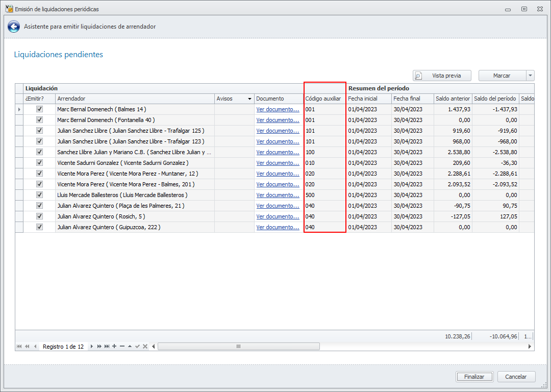The image size is (551, 392).
Task: Uncheck Emitir for Marc Bernal Domenech (Balmes 14)
Action: (39, 109)
